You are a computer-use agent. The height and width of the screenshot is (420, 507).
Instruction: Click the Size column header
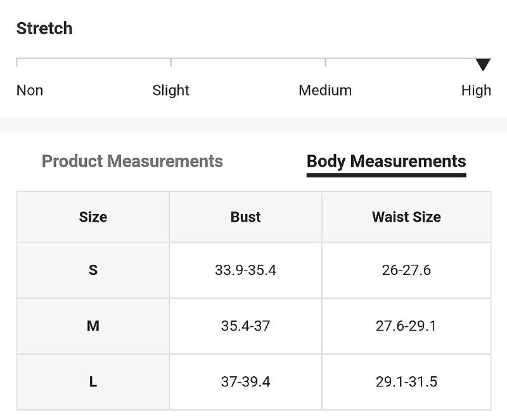coord(93,217)
